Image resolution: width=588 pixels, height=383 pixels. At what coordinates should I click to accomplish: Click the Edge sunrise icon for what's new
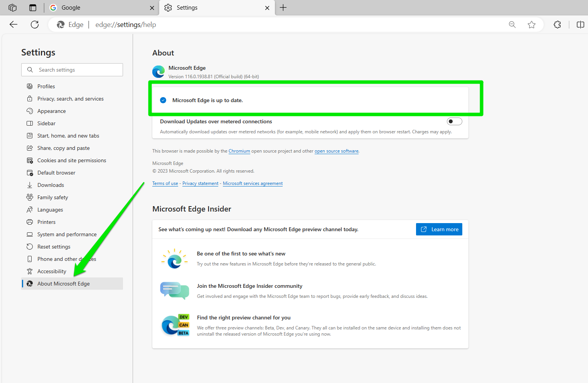(175, 259)
